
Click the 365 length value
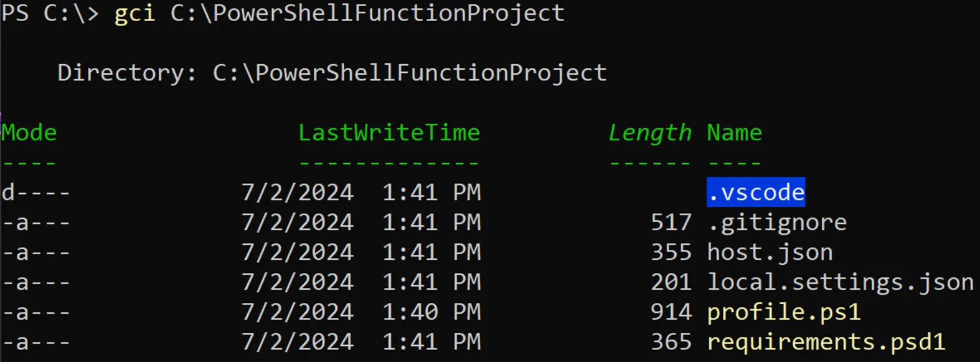[x=671, y=342]
